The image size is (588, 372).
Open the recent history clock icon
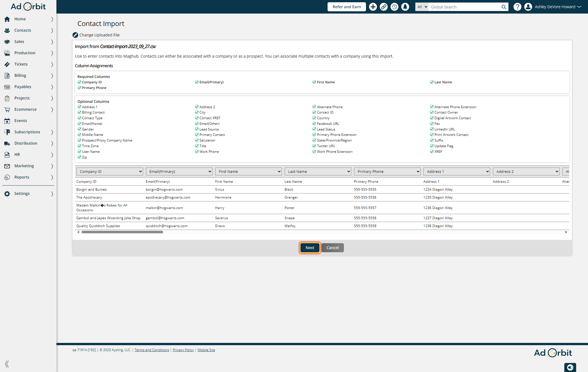394,7
